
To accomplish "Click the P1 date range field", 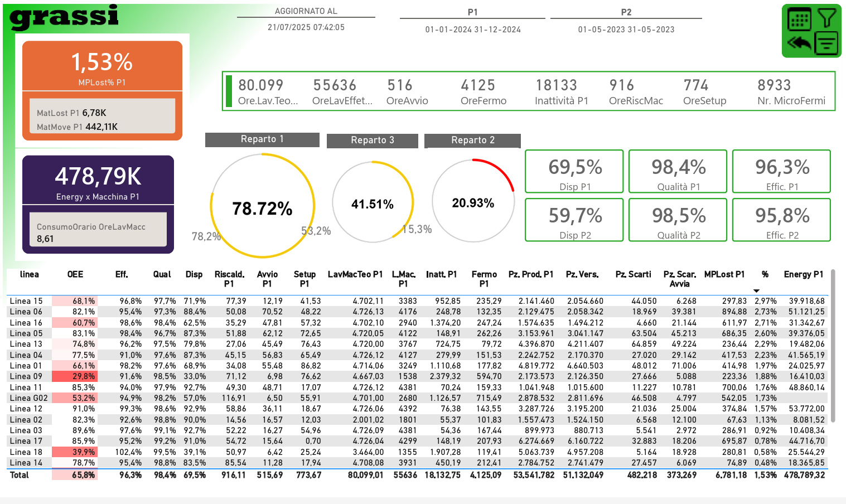I will pos(472,30).
